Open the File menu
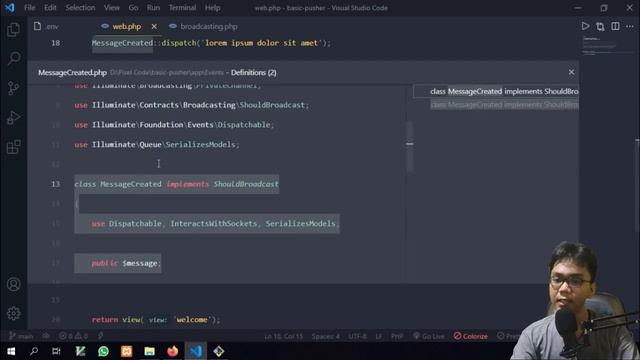 (29, 8)
